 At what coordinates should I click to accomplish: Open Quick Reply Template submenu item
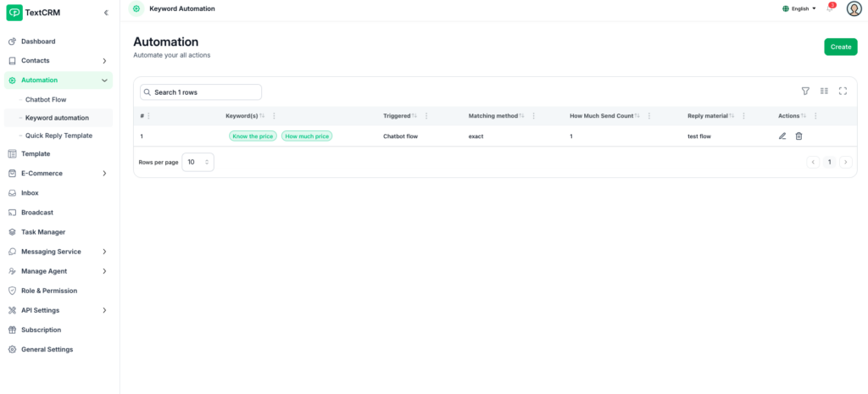[58, 136]
